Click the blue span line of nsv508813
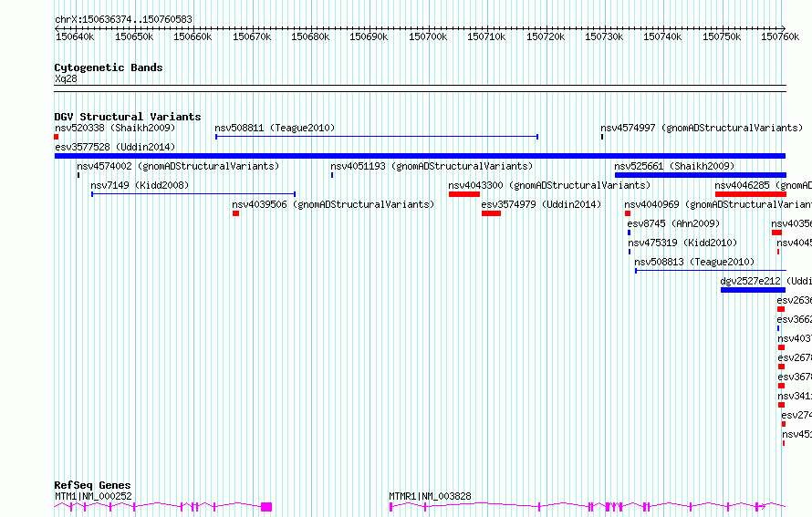The width and height of the screenshot is (812, 517). click(711, 271)
